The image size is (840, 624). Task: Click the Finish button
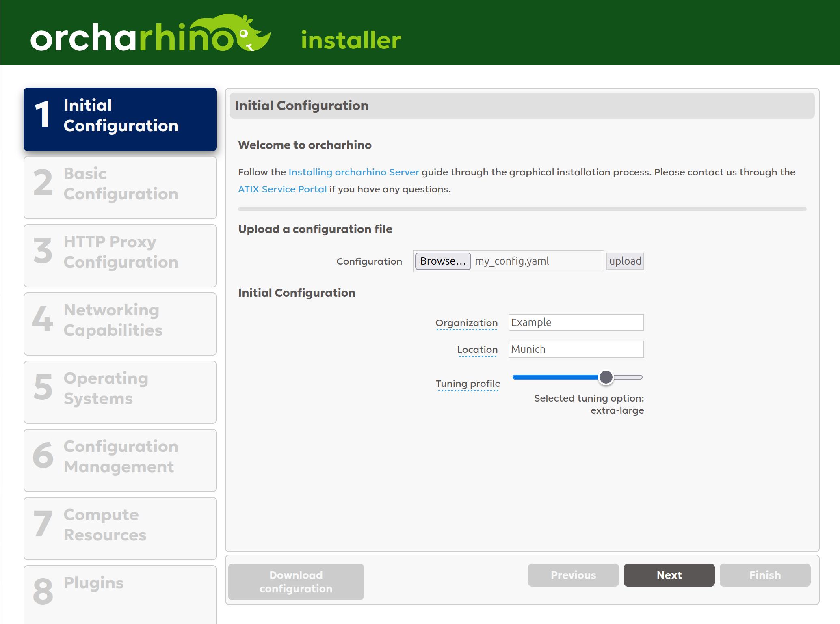[765, 575]
